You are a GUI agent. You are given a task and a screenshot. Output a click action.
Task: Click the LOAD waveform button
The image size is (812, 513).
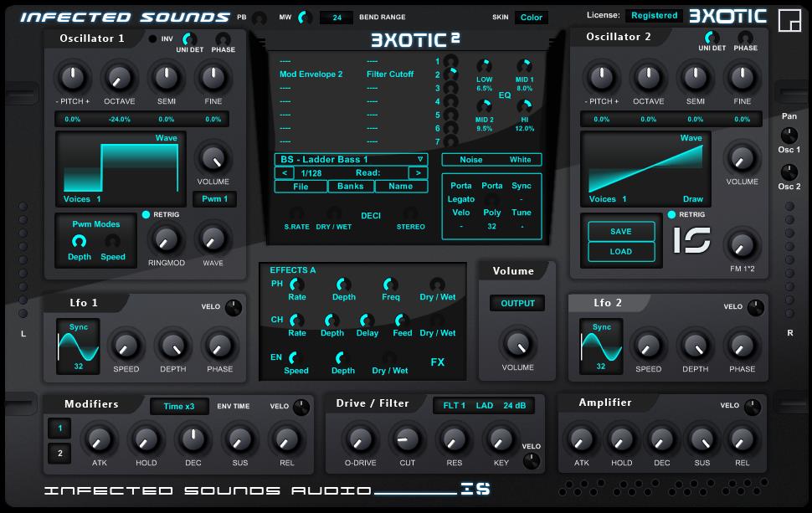tap(621, 252)
